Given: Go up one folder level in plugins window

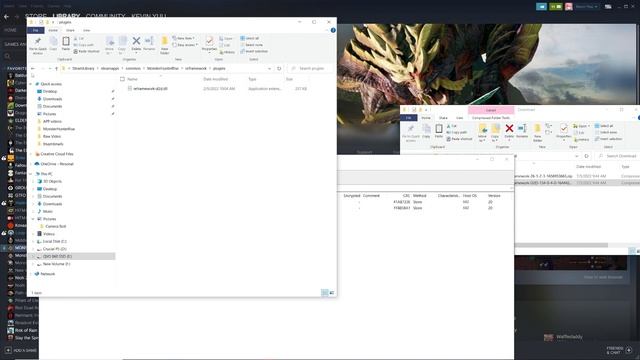Looking at the screenshot, I should 56,69.
